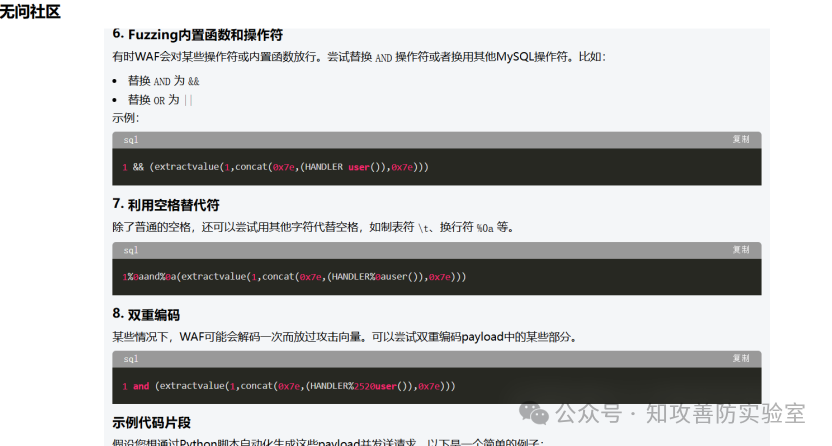Click the sql label of the %0a code block
The image size is (832, 446).
131,250
